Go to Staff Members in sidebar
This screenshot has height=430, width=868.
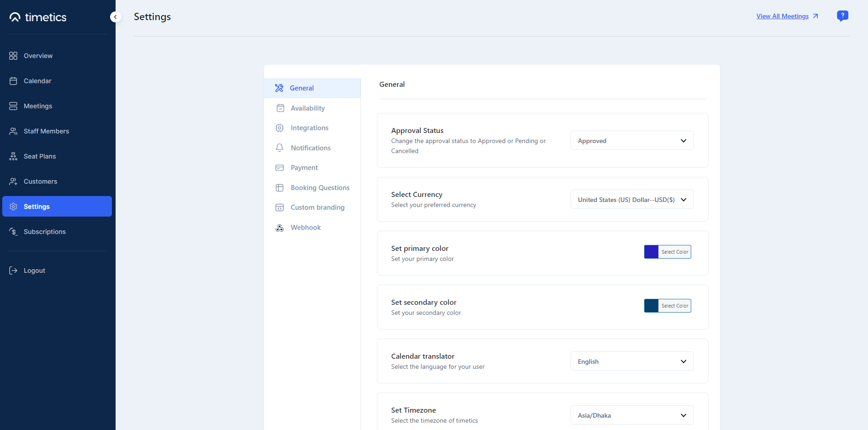tap(46, 131)
